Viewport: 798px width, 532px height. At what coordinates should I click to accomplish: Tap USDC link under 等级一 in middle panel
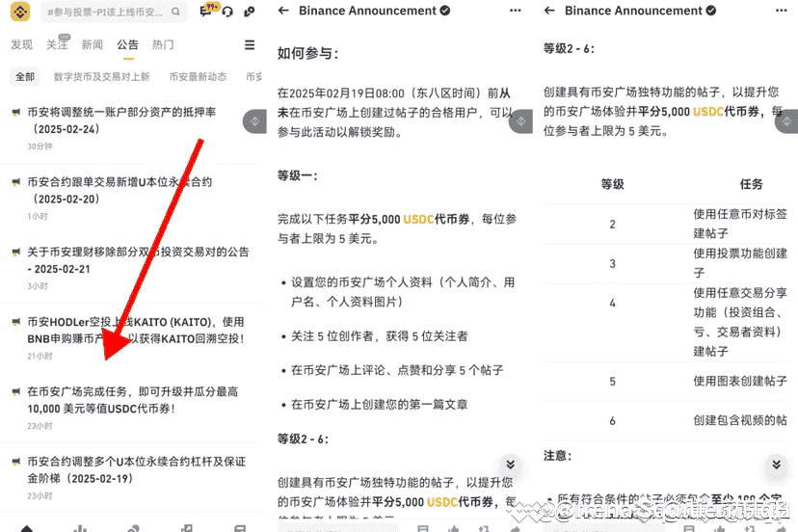coord(418,220)
